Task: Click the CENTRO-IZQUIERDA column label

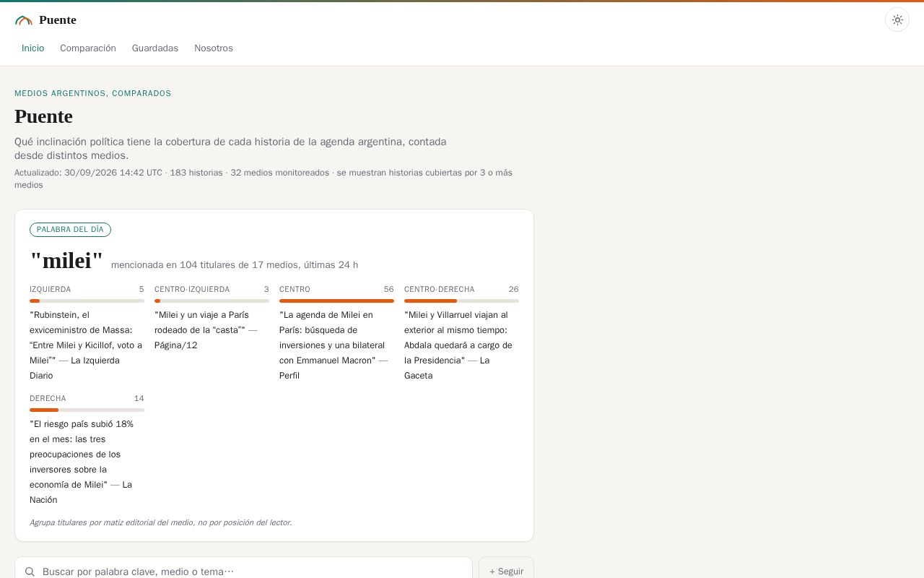Action: pos(192,289)
